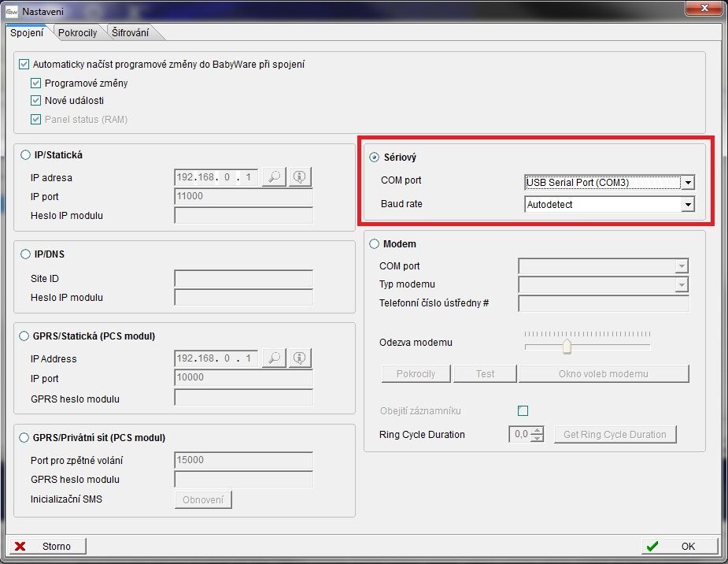Open the Typ modemu dropdown
Image resolution: width=728 pixels, height=564 pixels.
pyautogui.click(x=682, y=284)
